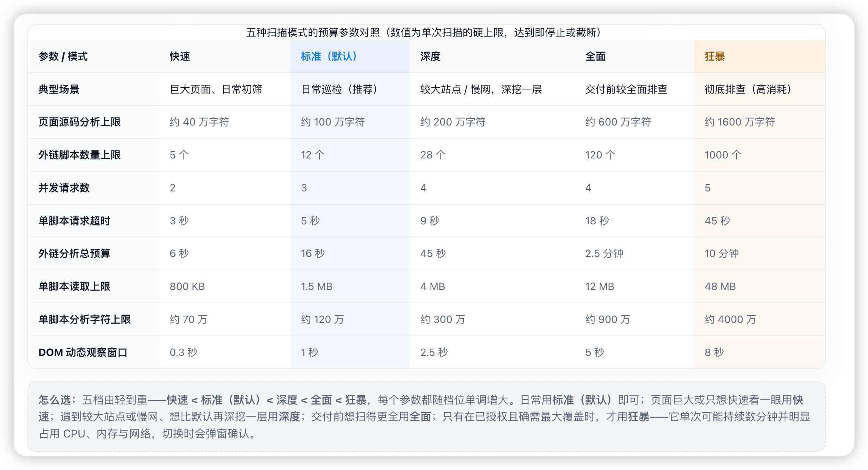Click the value 约 4000 万
Image resolution: width=868 pixels, height=470 pixels.
pyautogui.click(x=730, y=320)
